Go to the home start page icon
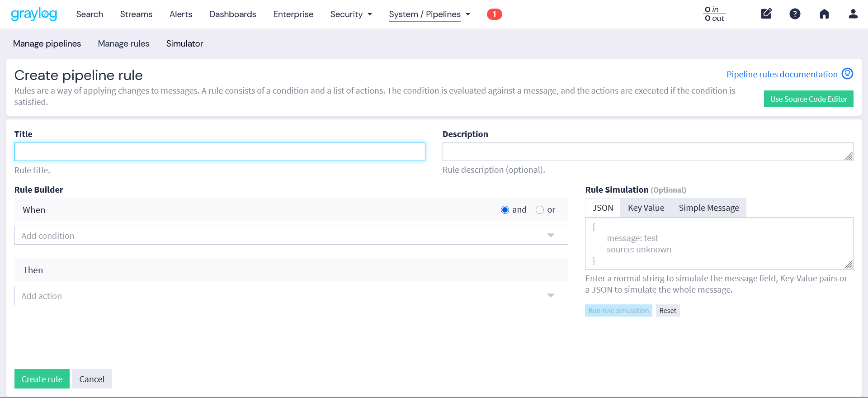This screenshot has width=868, height=398. (824, 14)
